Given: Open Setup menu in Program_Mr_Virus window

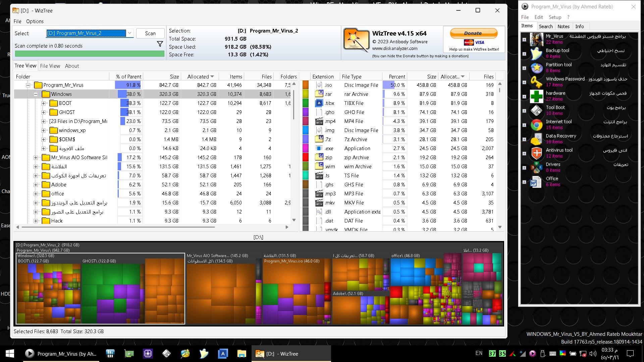Looking at the screenshot, I should [555, 17].
